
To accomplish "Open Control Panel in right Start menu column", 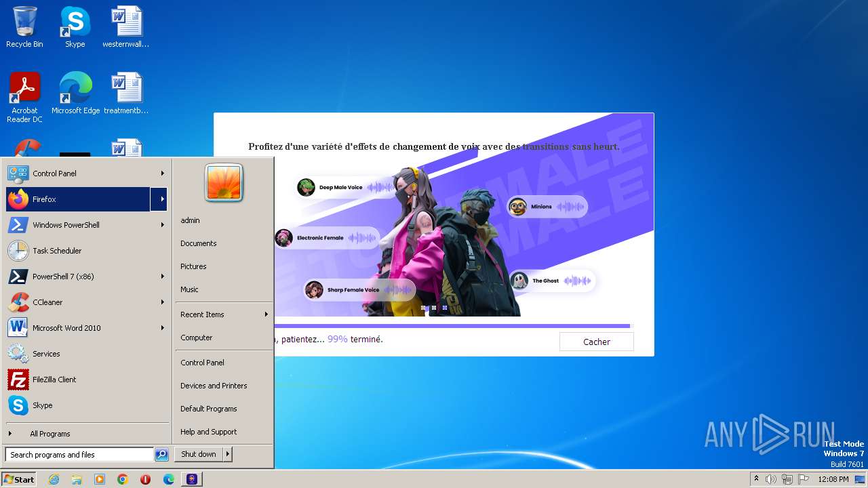I will (224, 363).
